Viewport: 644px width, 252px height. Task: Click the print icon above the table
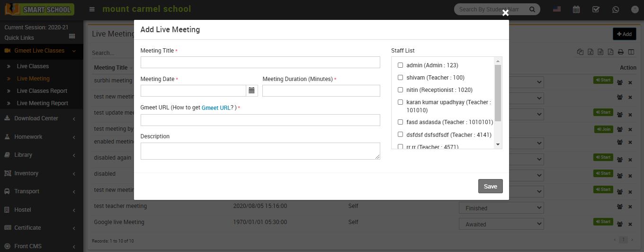pos(621,52)
